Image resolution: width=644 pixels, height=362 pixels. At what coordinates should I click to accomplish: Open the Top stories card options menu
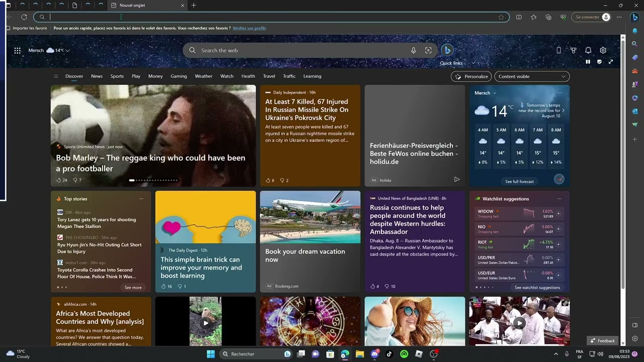point(141,199)
